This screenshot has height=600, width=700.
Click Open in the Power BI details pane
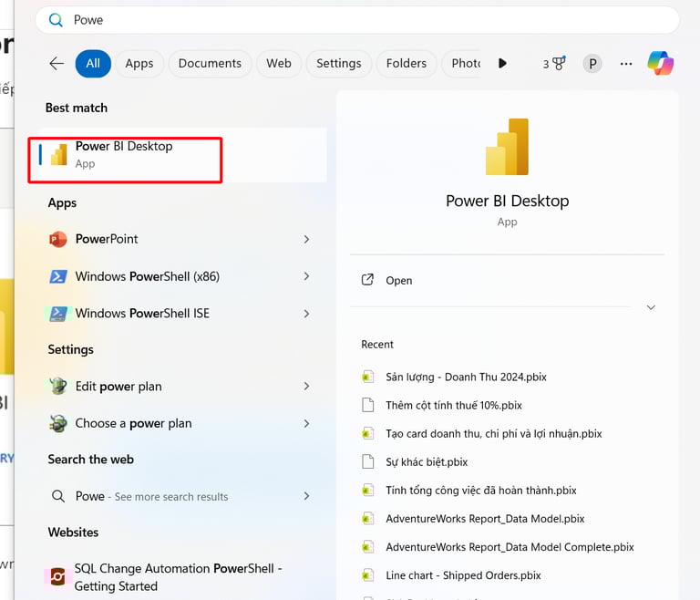[x=398, y=281]
